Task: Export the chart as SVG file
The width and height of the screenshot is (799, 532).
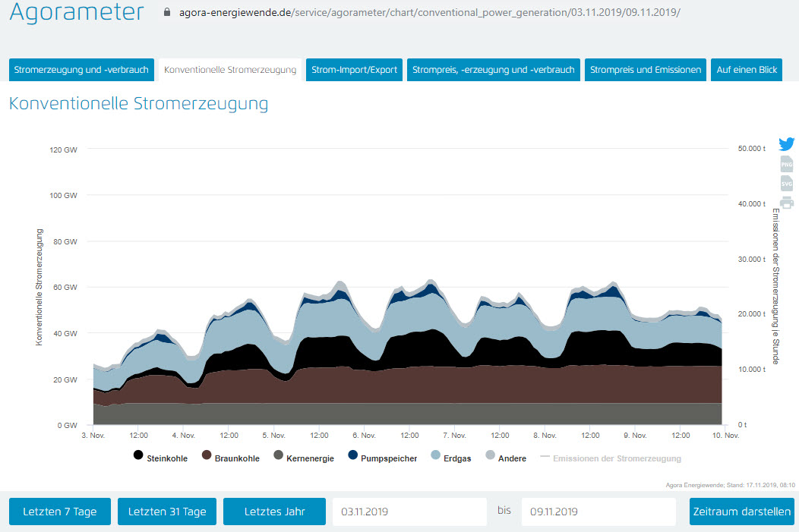Action: click(x=787, y=184)
